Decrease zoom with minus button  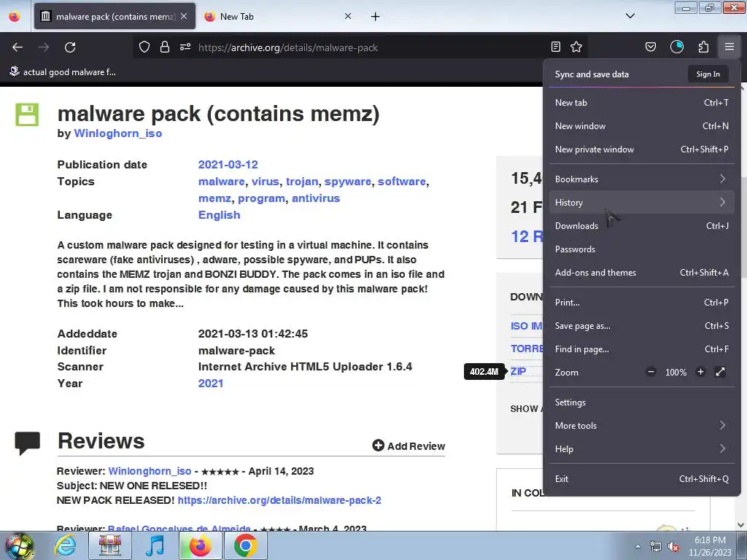coord(651,372)
